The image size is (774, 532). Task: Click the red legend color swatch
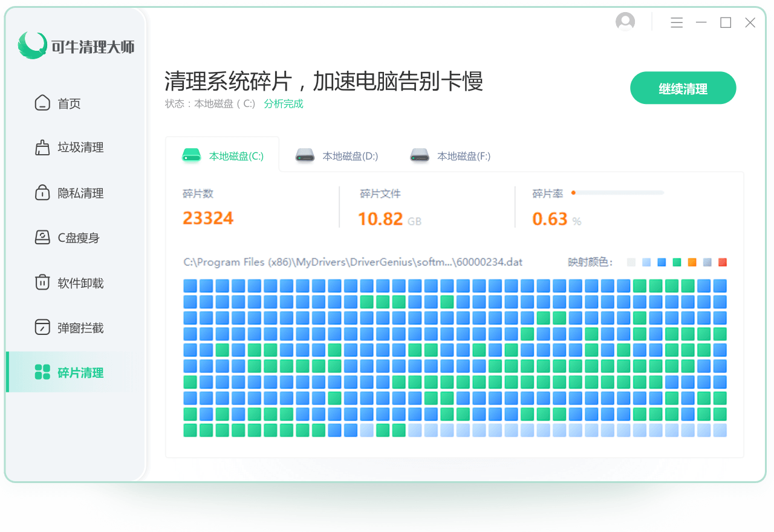point(723,262)
